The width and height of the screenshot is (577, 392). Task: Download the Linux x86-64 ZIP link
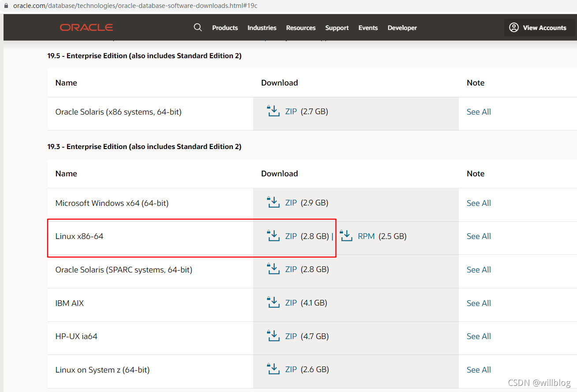pos(291,236)
